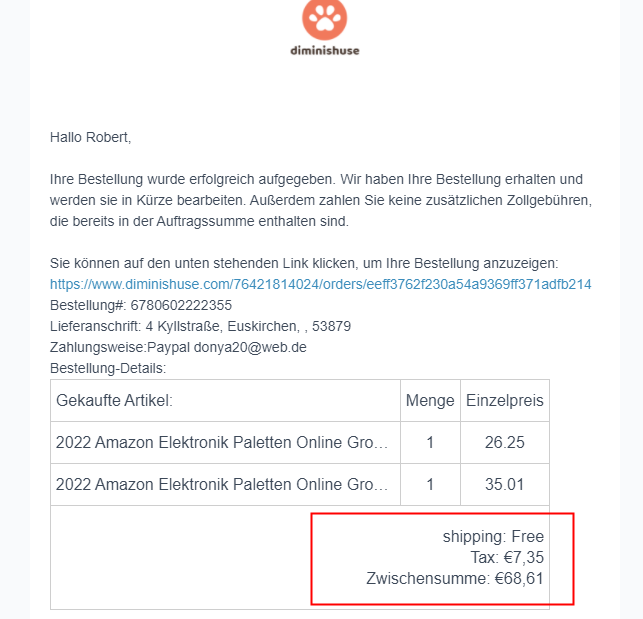Click the "Tax: €7,35" line

pos(507,557)
